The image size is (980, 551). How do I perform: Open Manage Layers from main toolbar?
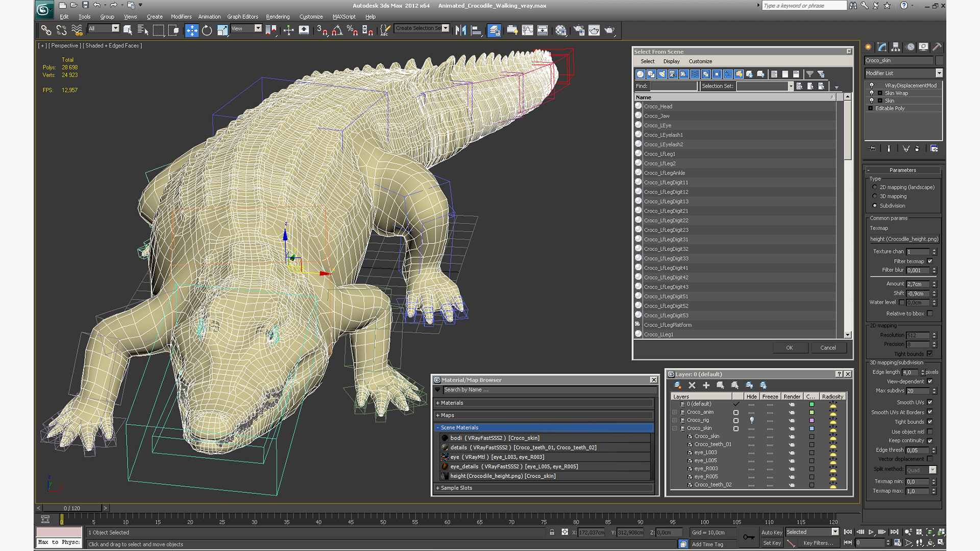(x=494, y=31)
